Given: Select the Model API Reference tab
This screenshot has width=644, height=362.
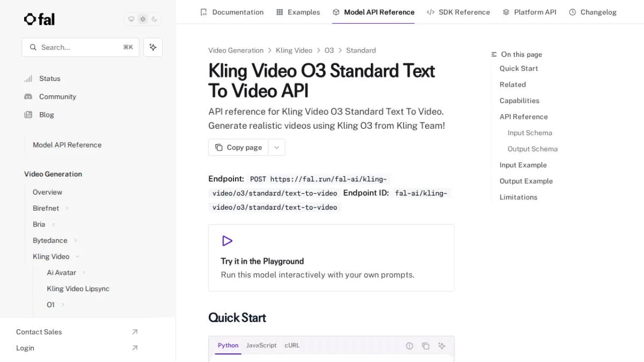Looking at the screenshot, I should (374, 12).
